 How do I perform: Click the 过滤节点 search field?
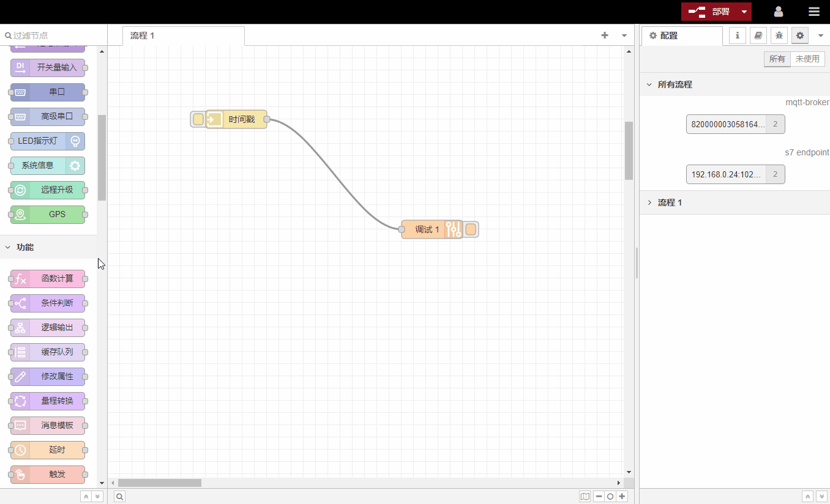[x=55, y=35]
